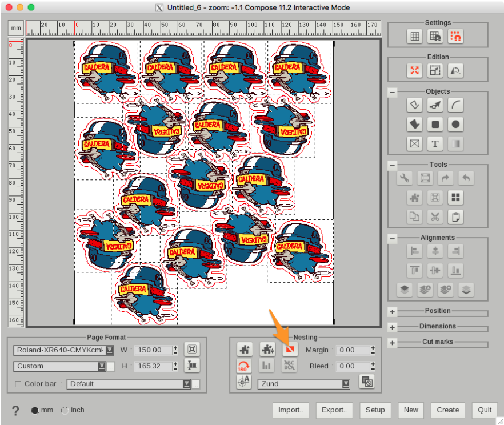The width and height of the screenshot is (504, 425).
Task: Open the grid settings icon
Action: click(x=414, y=36)
